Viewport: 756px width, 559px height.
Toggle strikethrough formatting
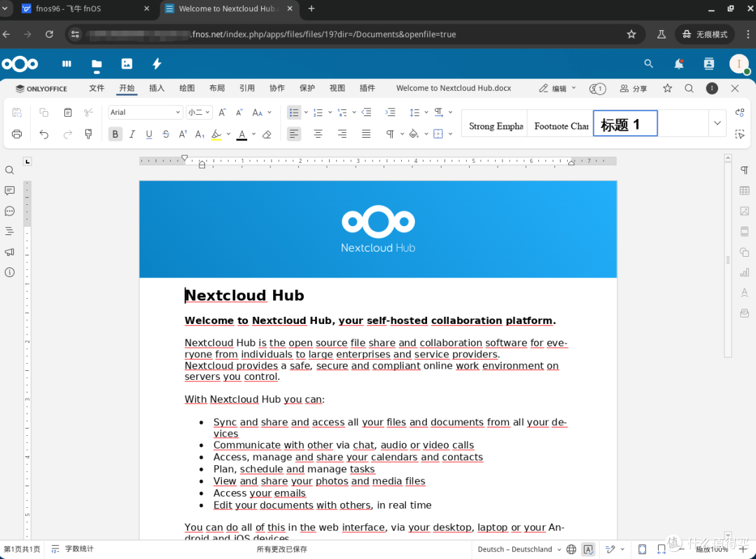pyautogui.click(x=166, y=134)
